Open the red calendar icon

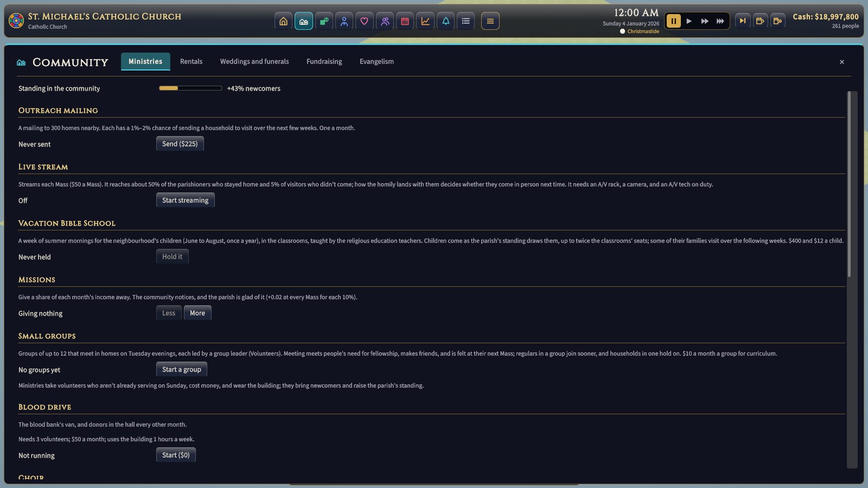tap(405, 21)
